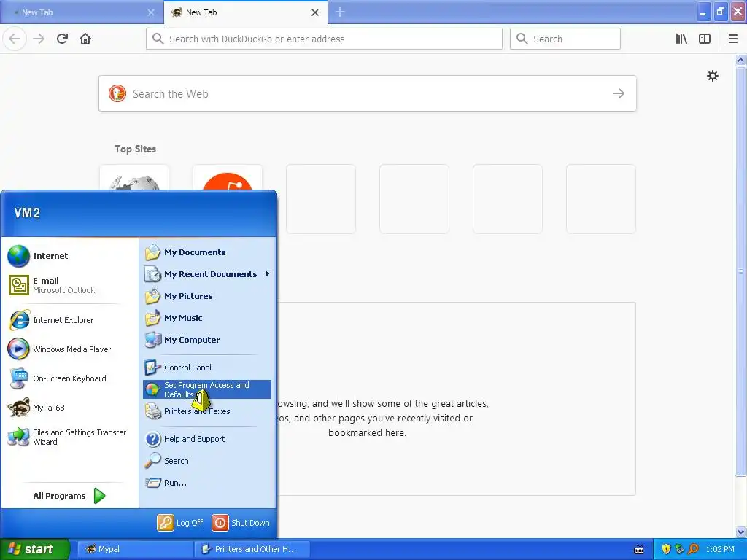Open the library bookmarks icon

(681, 39)
